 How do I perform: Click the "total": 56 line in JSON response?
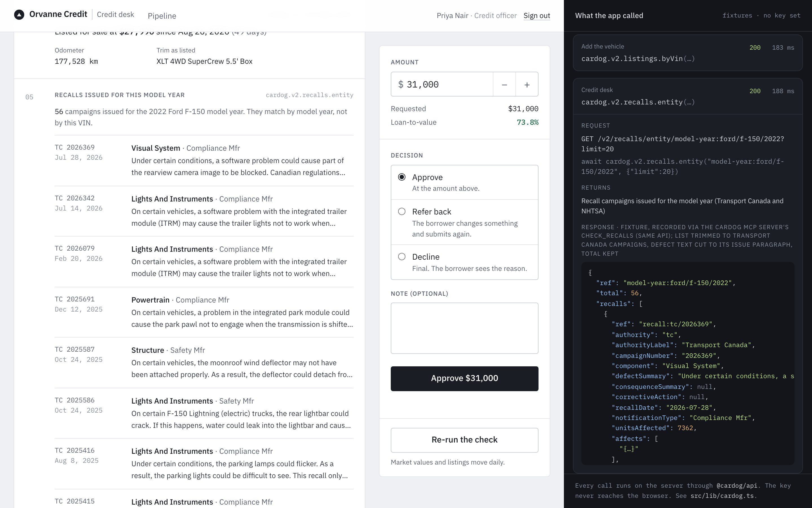(619, 293)
